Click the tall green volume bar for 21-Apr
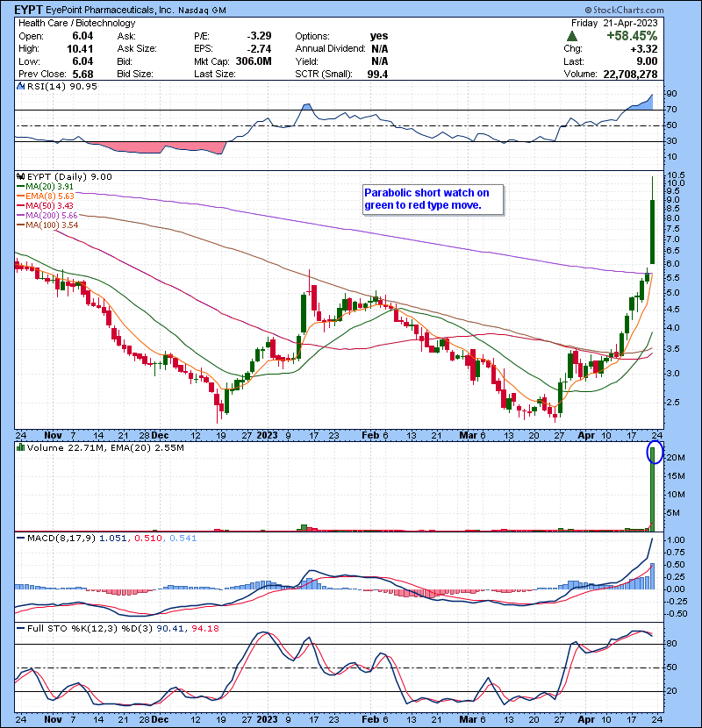The height and width of the screenshot is (728, 702). (652, 489)
